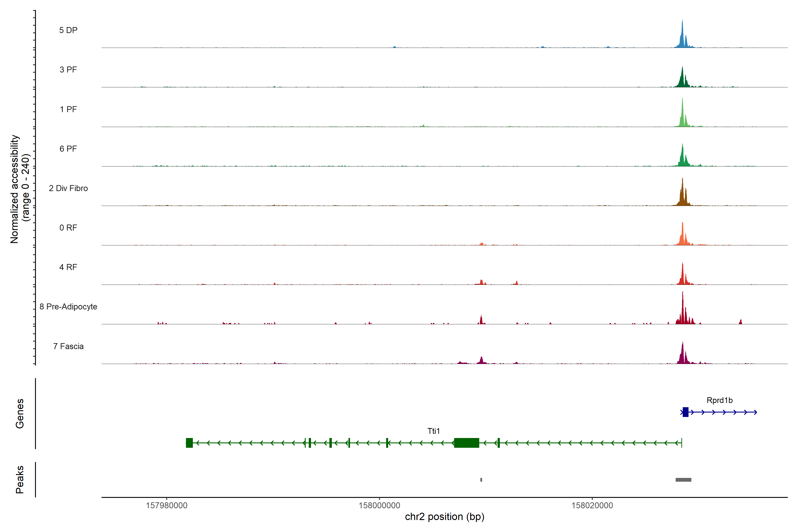798x532 pixels.
Task: Click the large green Tti1 exon block
Action: click(467, 443)
